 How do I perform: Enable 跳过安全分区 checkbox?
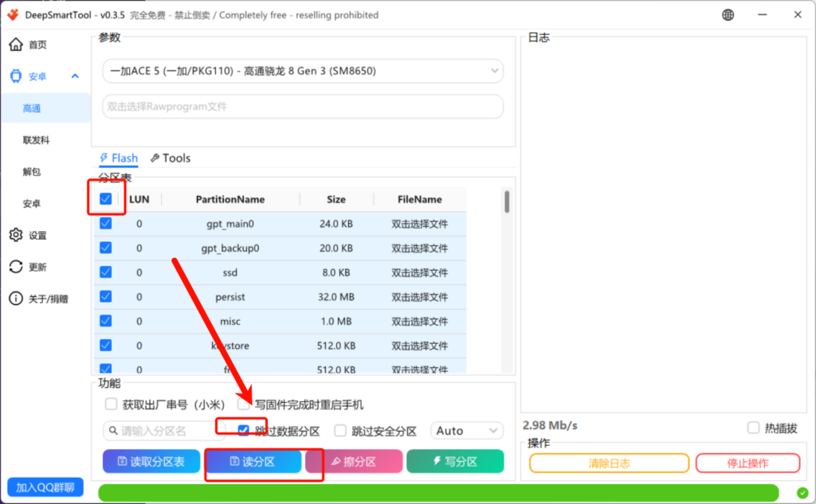[340, 431]
